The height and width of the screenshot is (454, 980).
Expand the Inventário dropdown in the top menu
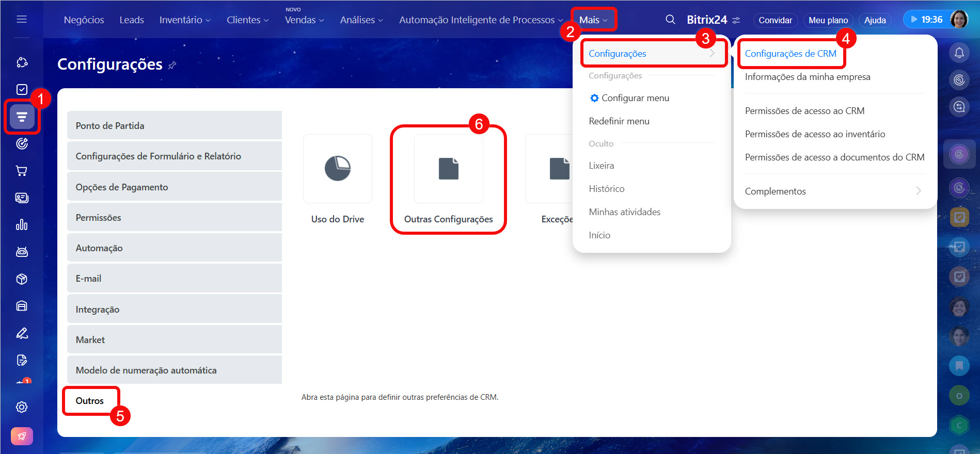pos(185,20)
